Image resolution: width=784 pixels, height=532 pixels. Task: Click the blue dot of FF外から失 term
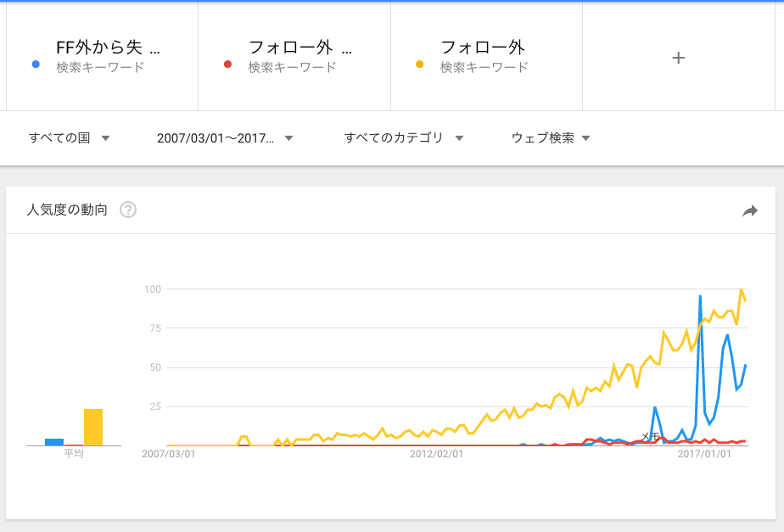click(36, 64)
